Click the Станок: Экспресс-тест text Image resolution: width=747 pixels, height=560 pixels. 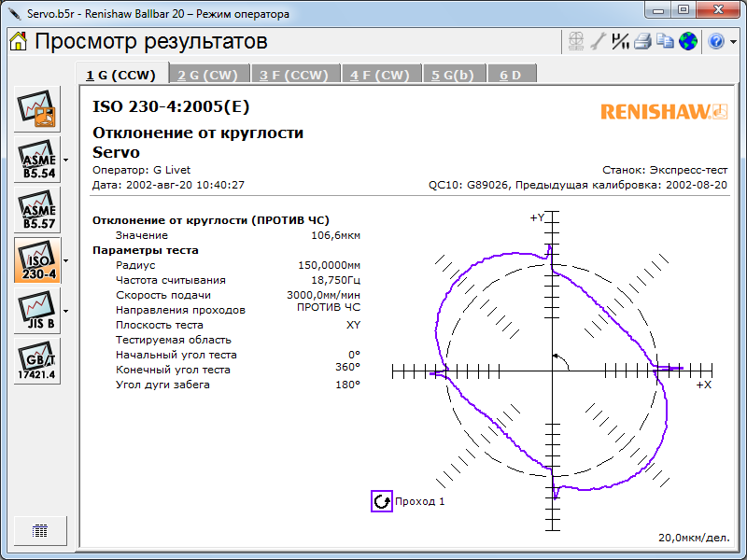click(665, 170)
